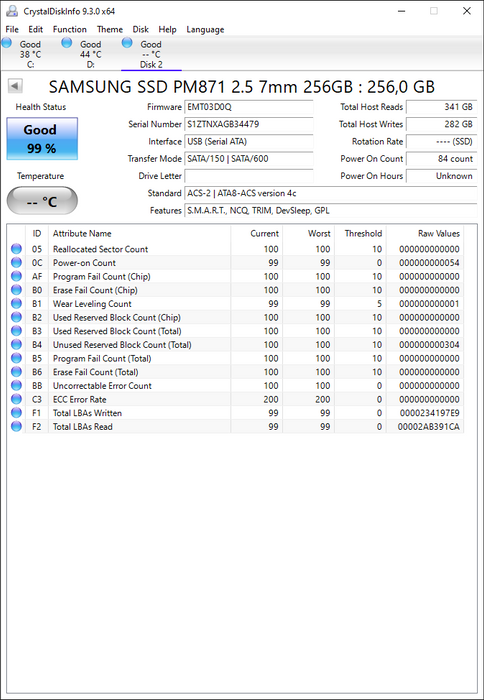Click the Health Status label
This screenshot has width=484, height=700.
41,107
